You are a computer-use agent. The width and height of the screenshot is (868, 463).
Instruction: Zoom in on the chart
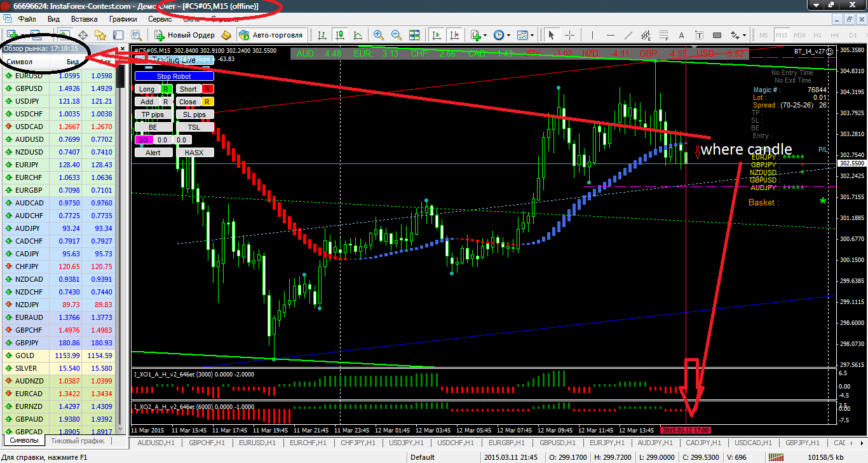pyautogui.click(x=379, y=34)
